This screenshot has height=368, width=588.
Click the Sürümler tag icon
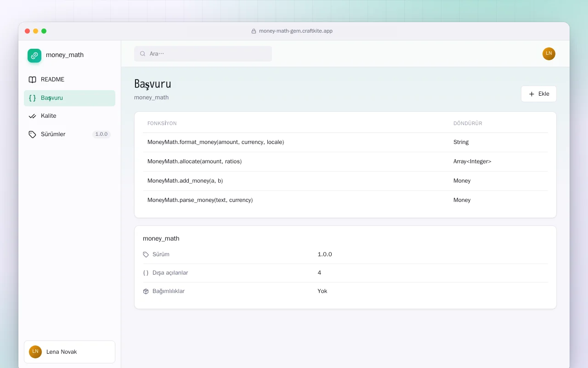point(32,134)
